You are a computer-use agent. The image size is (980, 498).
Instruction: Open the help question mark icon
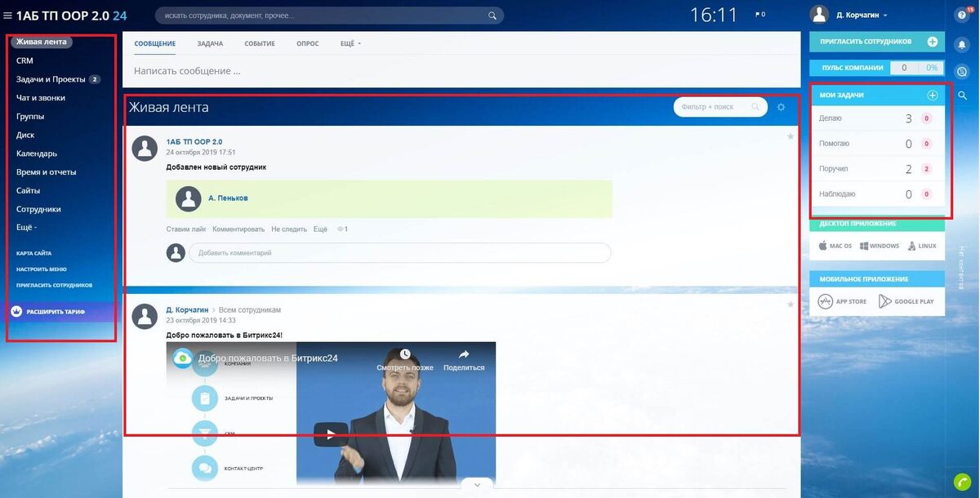tap(962, 16)
